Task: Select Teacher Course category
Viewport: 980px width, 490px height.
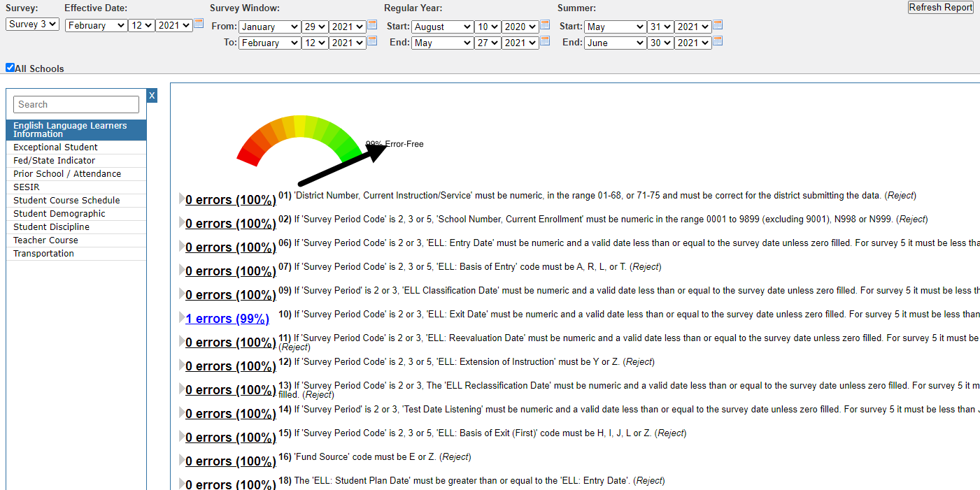Action: [x=76, y=240]
